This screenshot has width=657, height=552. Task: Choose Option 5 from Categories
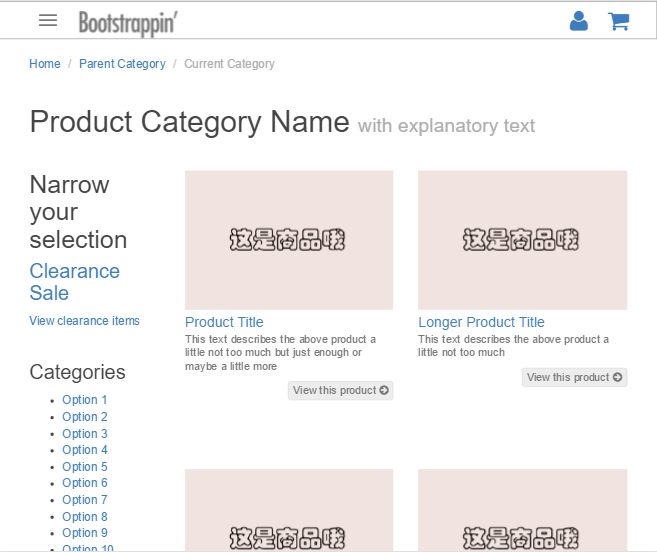(x=85, y=467)
